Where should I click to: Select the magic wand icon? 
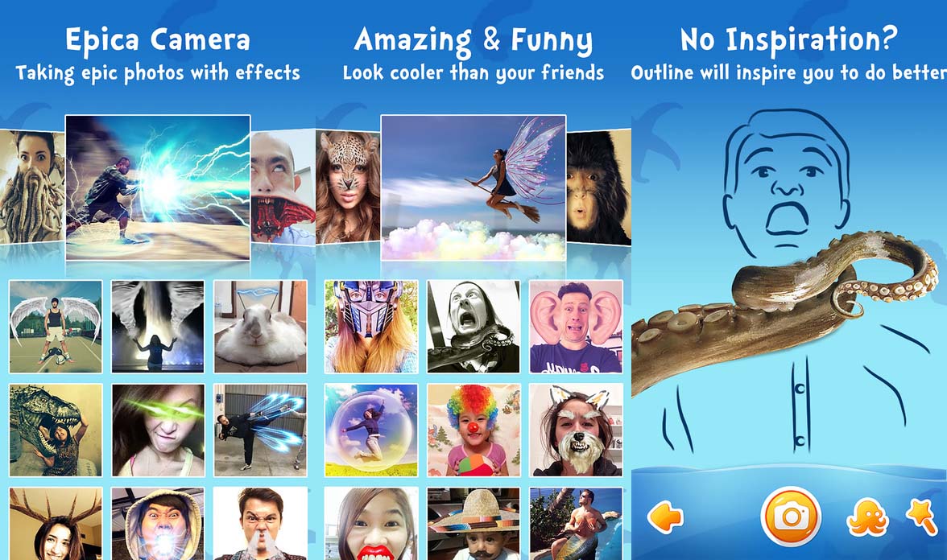click(921, 516)
